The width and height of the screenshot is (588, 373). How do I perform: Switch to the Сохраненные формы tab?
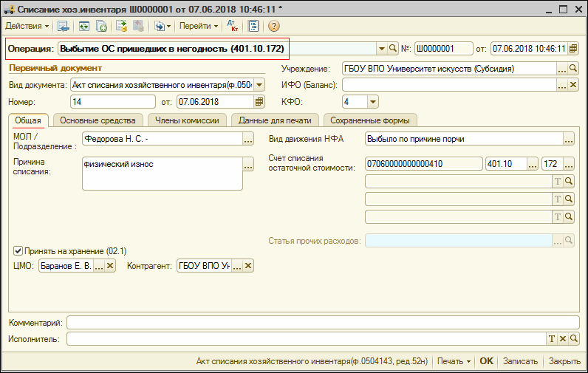[370, 120]
